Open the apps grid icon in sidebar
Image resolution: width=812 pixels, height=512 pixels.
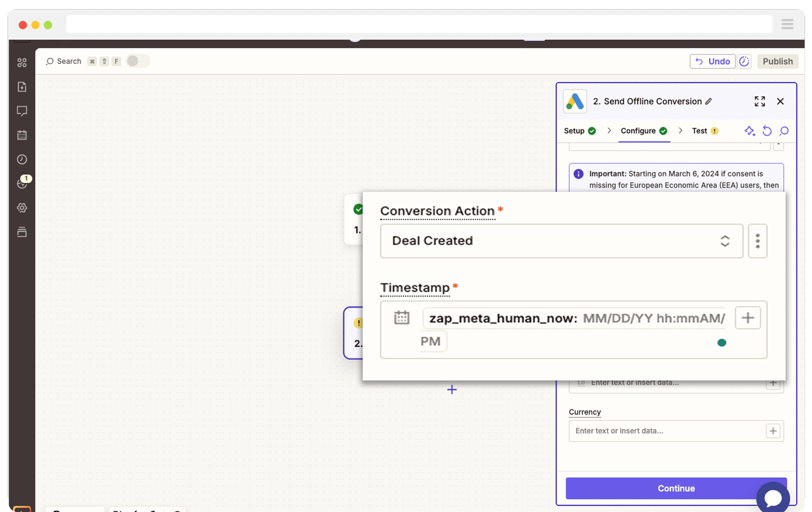pos(22,63)
